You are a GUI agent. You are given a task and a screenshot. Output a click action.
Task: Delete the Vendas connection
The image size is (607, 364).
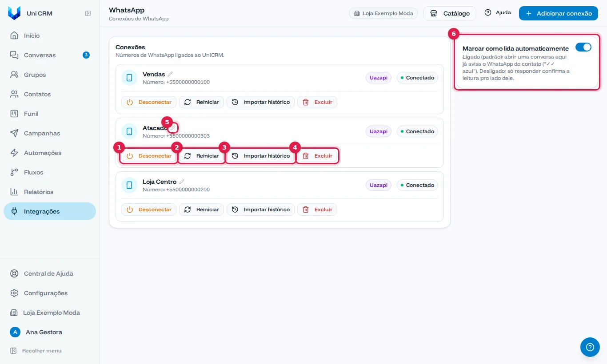[x=317, y=102]
